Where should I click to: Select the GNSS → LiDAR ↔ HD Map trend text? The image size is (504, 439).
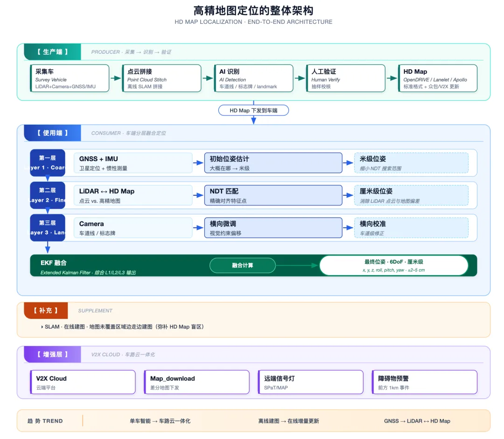tap(417, 421)
